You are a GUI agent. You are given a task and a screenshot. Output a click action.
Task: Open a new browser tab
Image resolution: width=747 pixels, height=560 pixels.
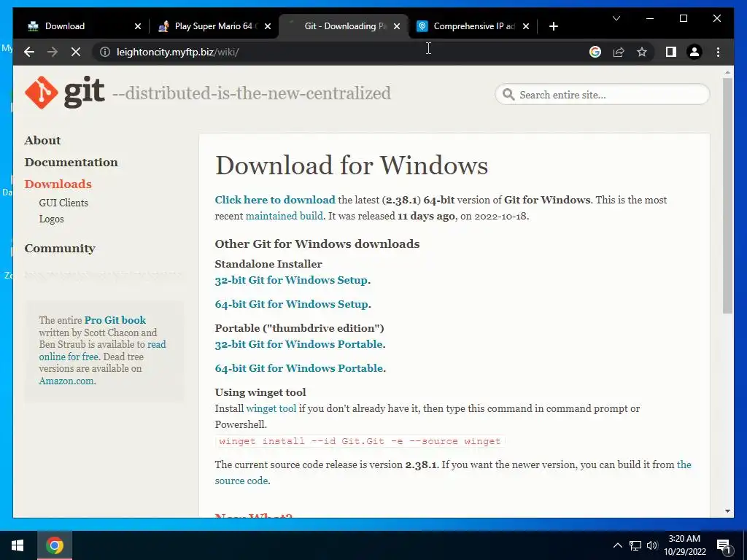(553, 26)
